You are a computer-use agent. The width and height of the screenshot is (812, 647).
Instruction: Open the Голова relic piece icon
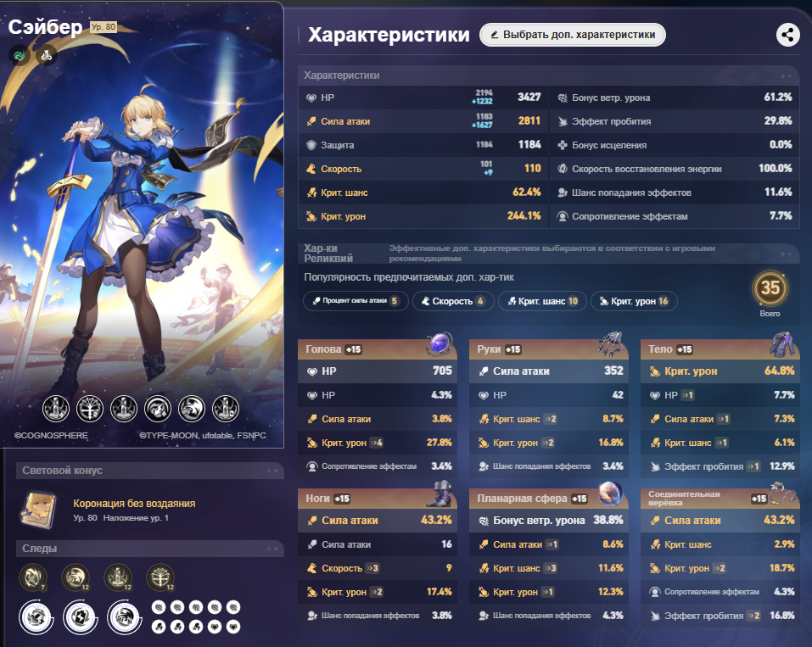click(x=440, y=344)
